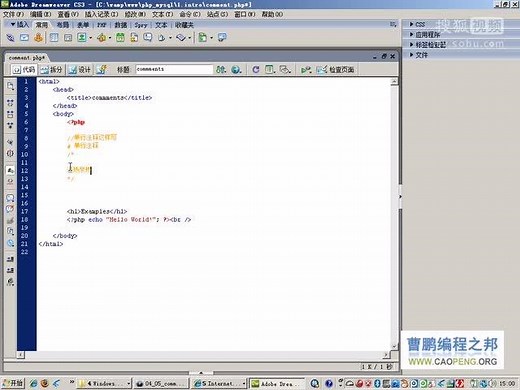Insert a Comment (speech bubble icon)
Viewport: 520px width, 390px height.
click(148, 38)
